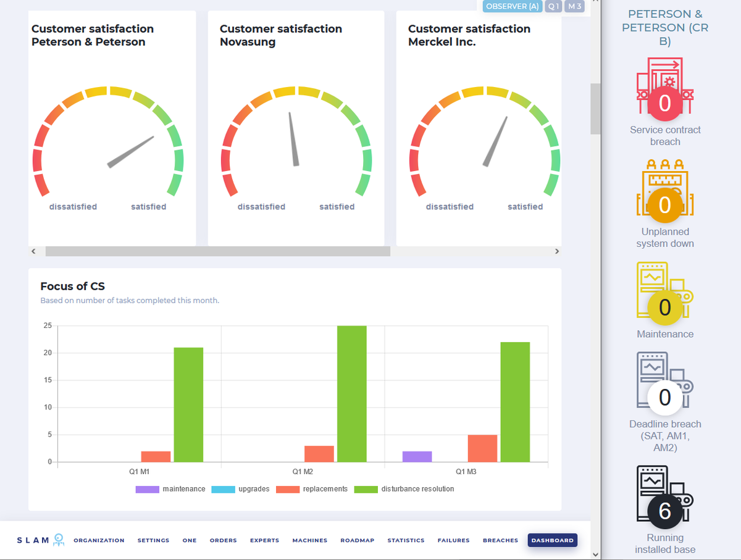Select the active Dashboard tab

coord(553,540)
